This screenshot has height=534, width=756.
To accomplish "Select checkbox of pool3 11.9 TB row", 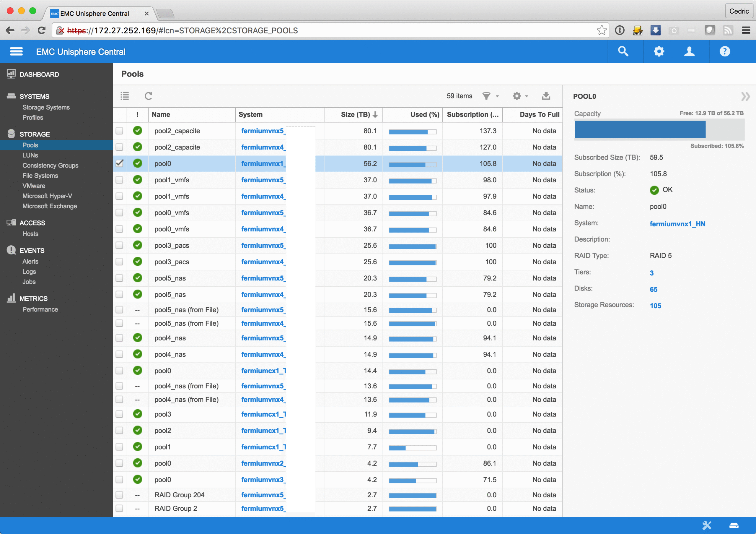I will [x=119, y=414].
